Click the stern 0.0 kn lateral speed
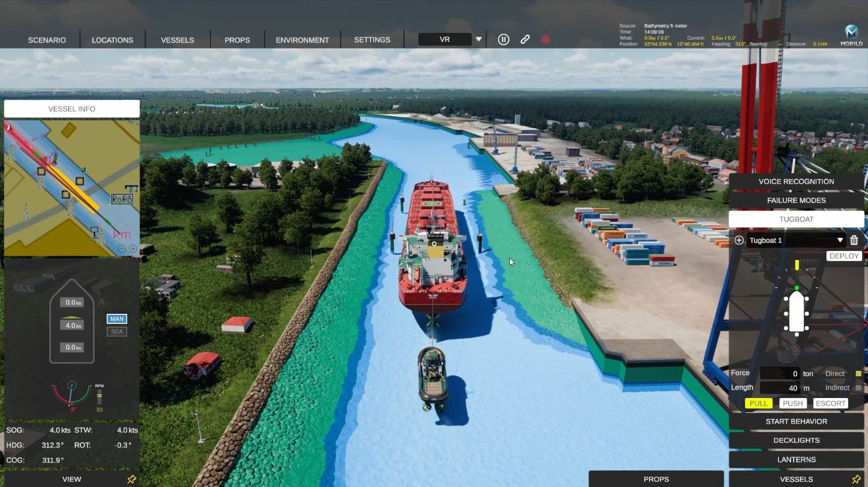 tap(72, 347)
